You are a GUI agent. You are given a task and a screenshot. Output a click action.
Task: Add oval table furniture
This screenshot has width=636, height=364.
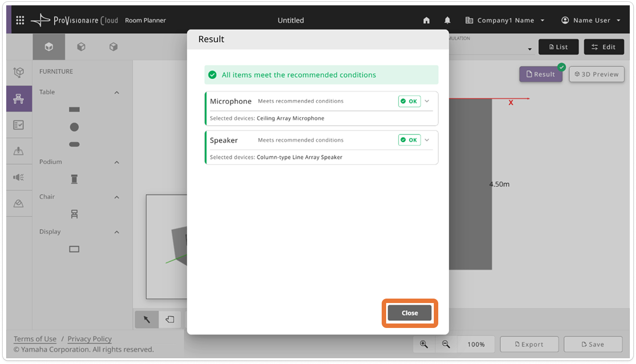point(74,144)
